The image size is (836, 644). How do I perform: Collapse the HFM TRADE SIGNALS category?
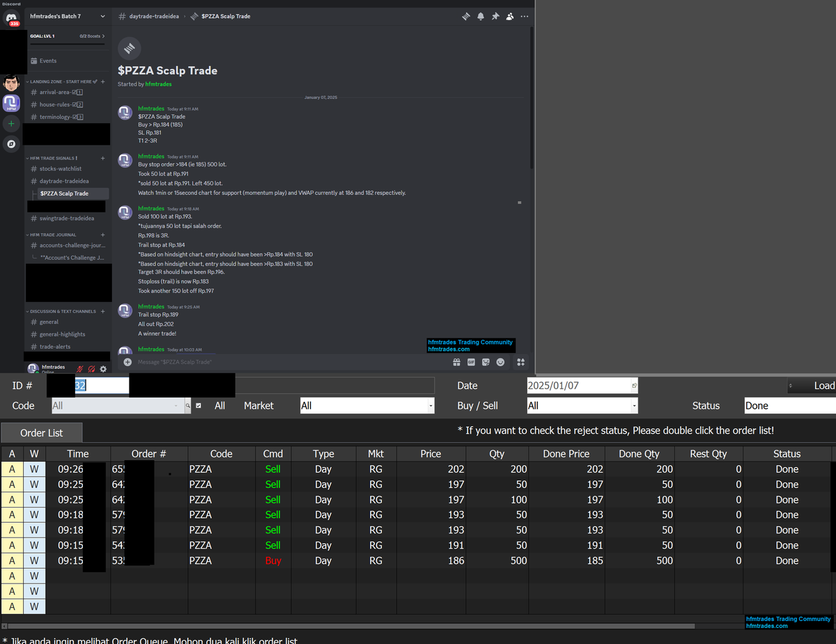52,158
